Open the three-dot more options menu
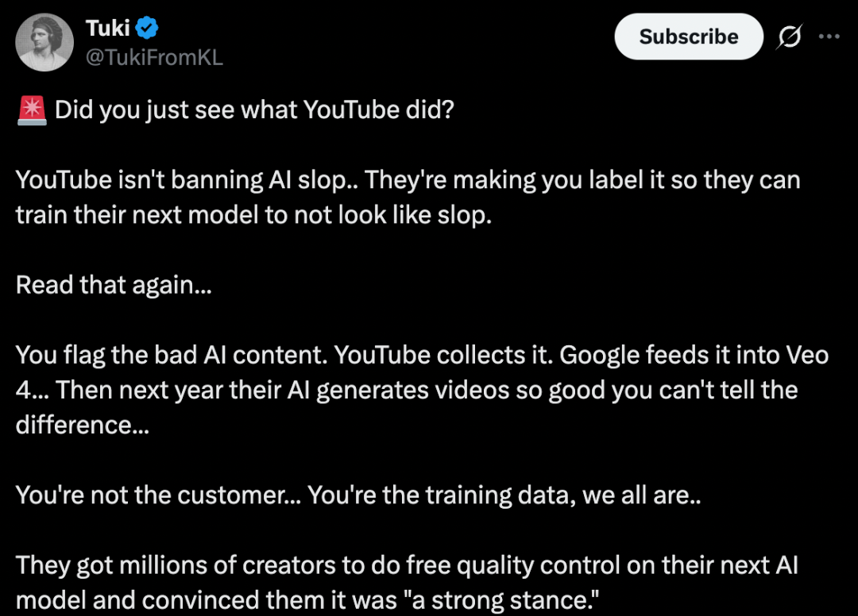 (x=829, y=37)
